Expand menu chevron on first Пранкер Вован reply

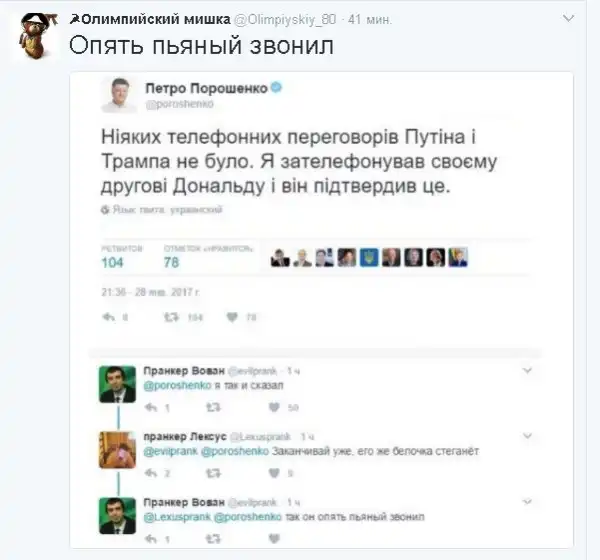click(528, 370)
